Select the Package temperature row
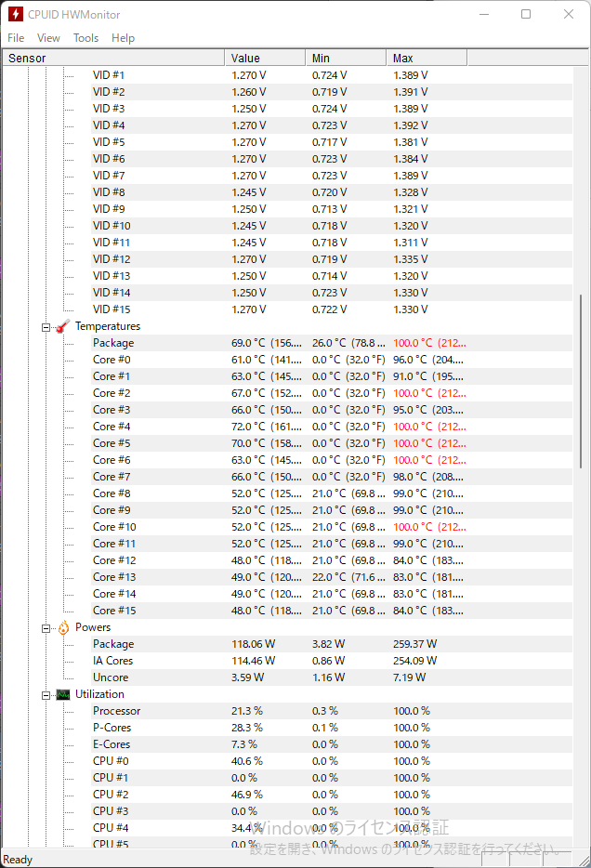 point(113,343)
